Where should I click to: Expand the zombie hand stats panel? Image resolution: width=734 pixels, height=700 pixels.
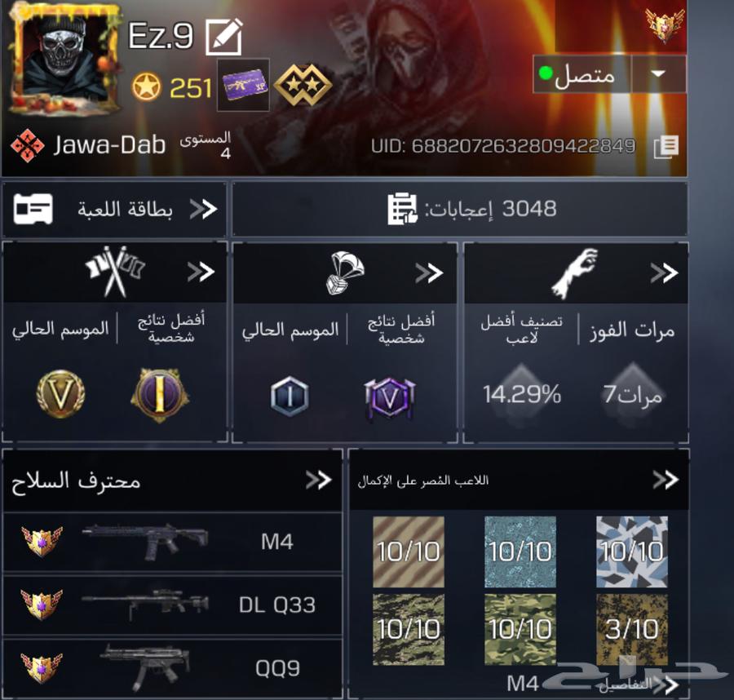pyautogui.click(x=576, y=273)
